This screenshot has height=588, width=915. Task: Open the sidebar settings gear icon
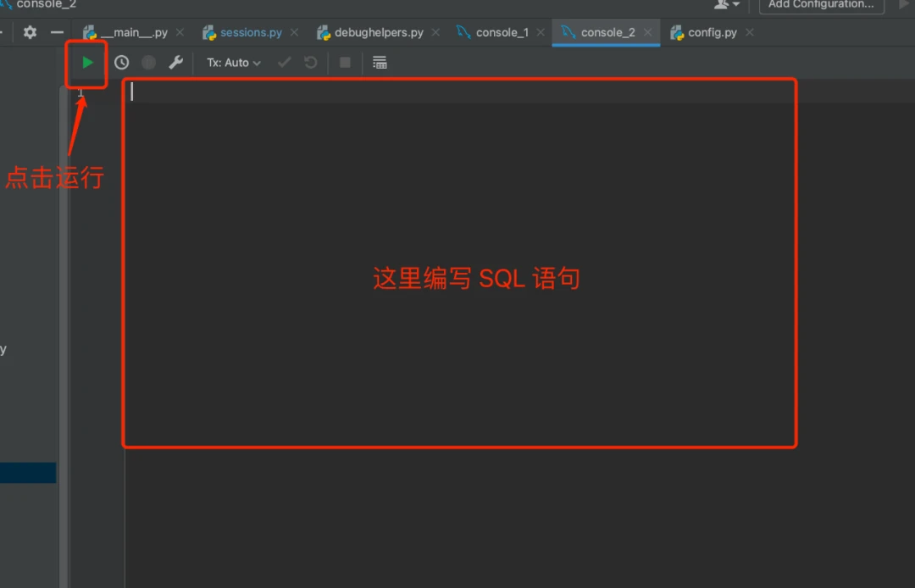[x=30, y=32]
